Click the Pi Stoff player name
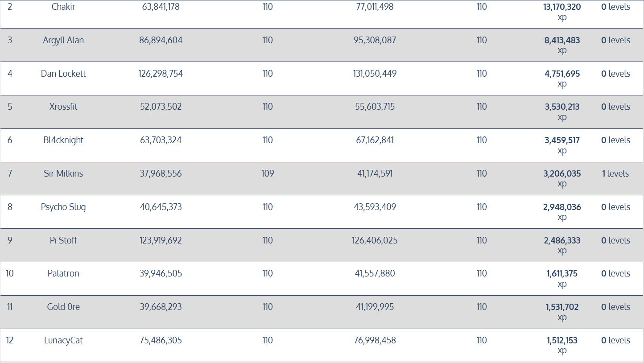The height and width of the screenshot is (363, 644). pos(63,240)
